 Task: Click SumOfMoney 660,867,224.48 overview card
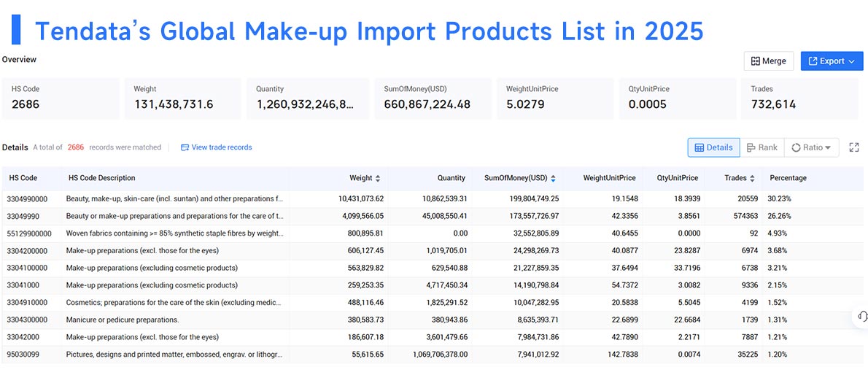point(433,98)
